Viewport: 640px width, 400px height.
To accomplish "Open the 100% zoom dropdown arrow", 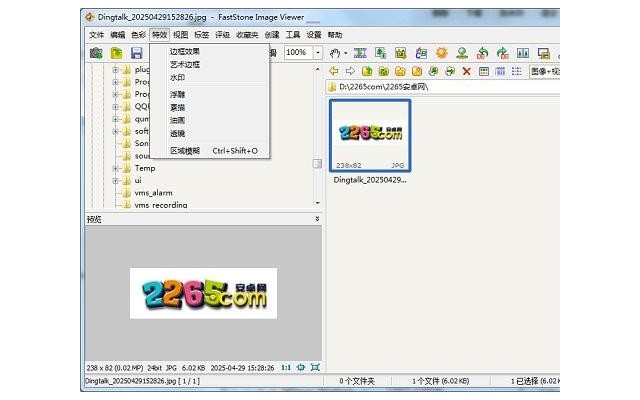I will click(x=318, y=53).
